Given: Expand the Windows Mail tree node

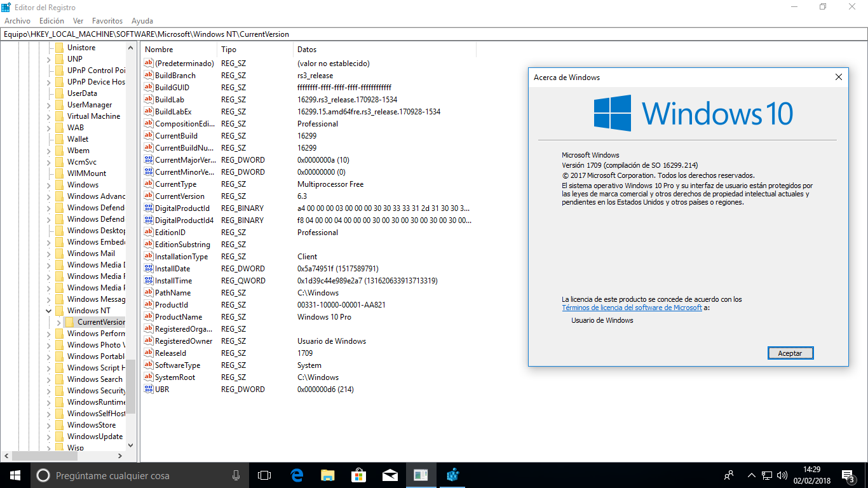Looking at the screenshot, I should tap(49, 254).
